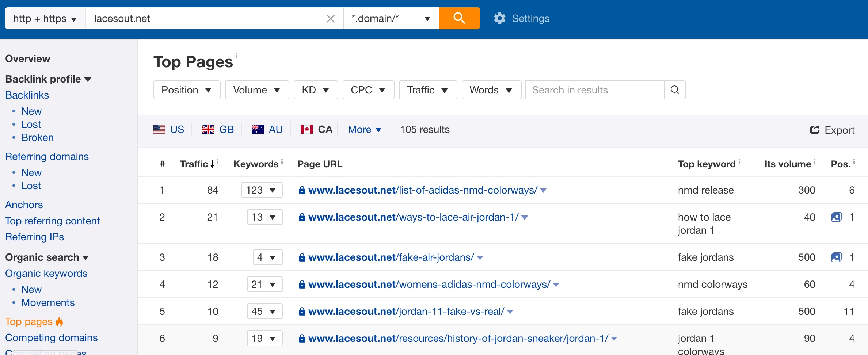Open Competing domains in the sidebar

[x=51, y=337]
